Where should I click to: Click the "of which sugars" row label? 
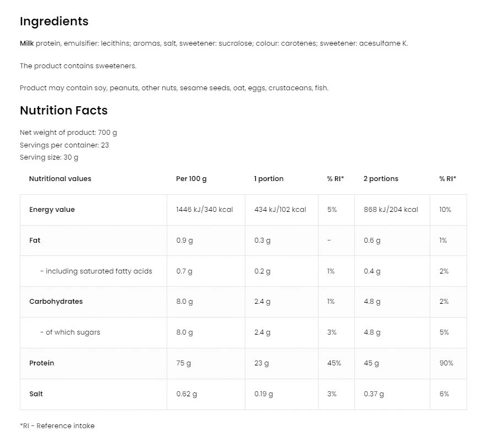[x=73, y=332]
